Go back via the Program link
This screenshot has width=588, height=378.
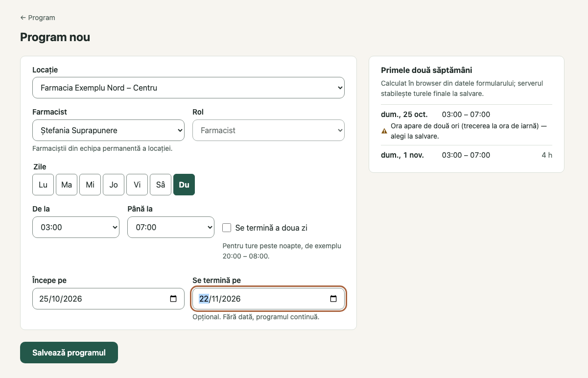[x=38, y=18]
